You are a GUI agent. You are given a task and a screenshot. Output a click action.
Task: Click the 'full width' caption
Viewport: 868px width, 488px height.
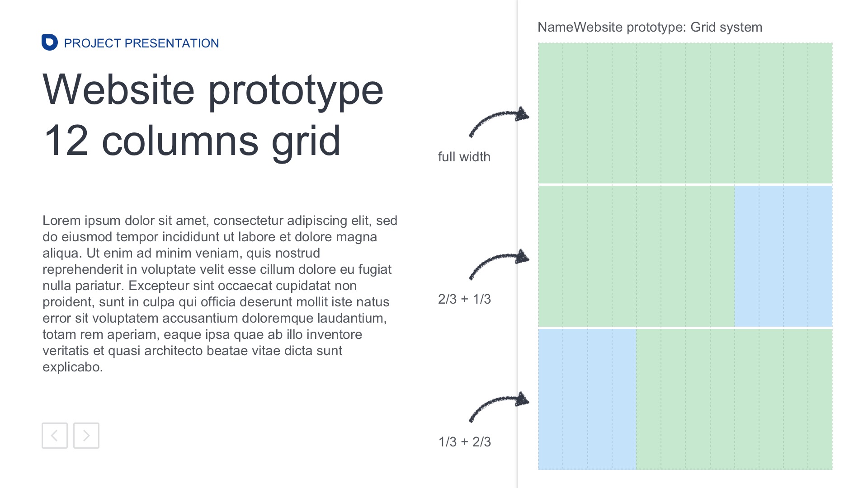point(464,157)
